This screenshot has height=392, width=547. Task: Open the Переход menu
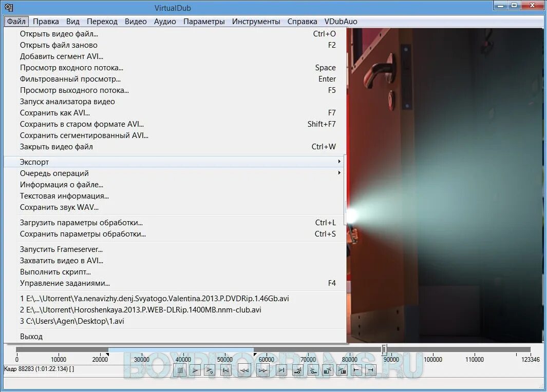(102, 21)
